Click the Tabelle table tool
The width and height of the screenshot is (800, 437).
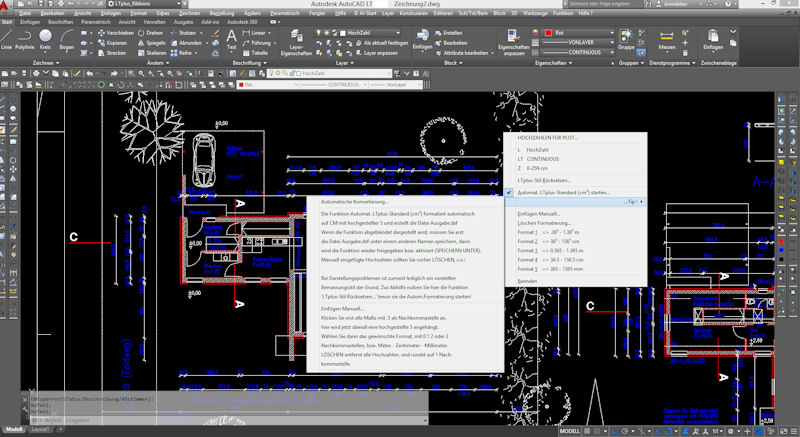coord(255,53)
